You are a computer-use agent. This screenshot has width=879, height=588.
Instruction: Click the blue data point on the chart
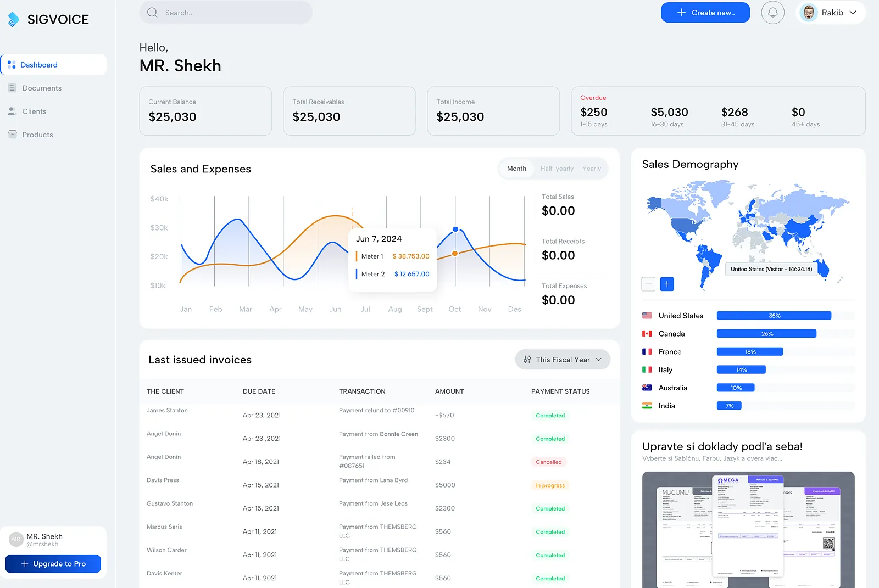(455, 229)
